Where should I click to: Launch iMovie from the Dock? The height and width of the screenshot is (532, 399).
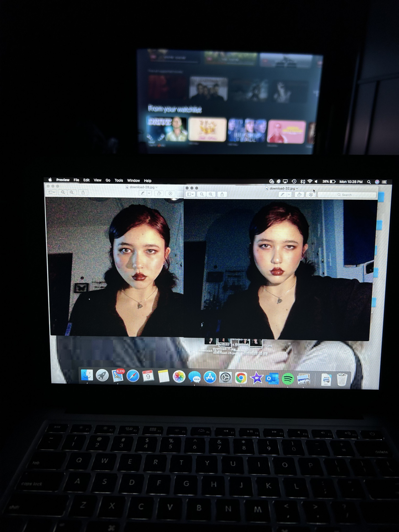tap(256, 378)
